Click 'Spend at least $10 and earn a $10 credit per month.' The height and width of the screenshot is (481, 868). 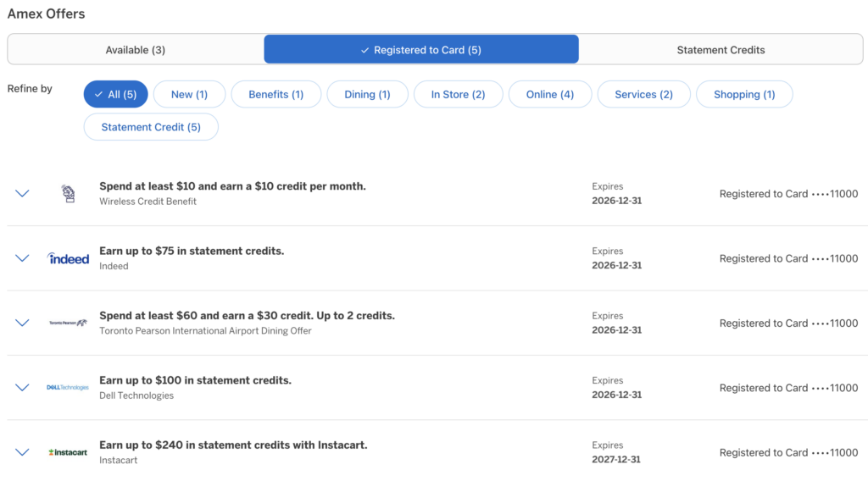[232, 186]
